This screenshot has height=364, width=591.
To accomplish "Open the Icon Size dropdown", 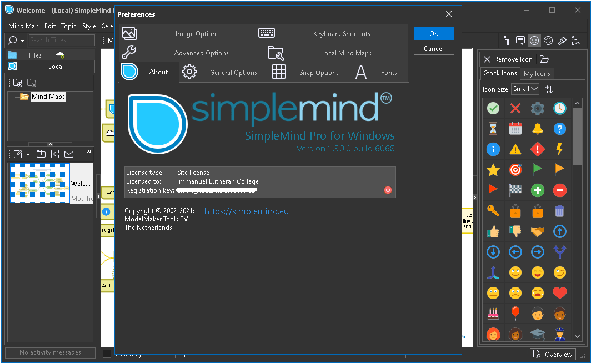I will pyautogui.click(x=525, y=89).
